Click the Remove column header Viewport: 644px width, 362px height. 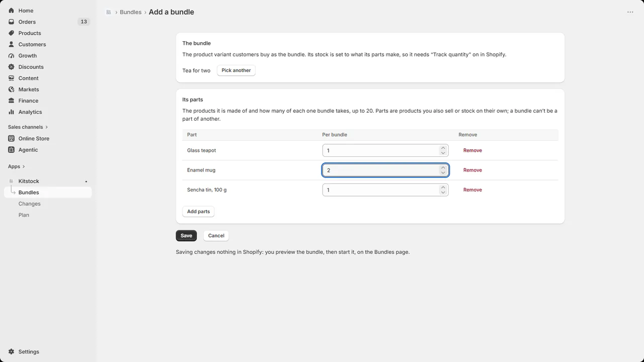[468, 135]
